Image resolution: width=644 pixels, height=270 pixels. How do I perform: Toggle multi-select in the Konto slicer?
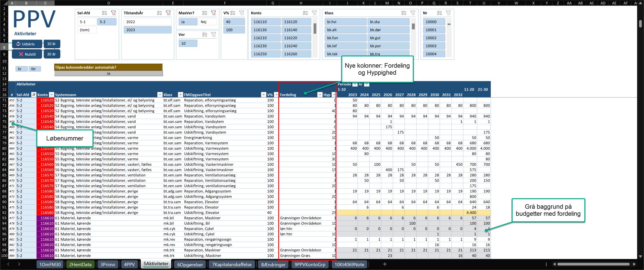[x=306, y=13]
